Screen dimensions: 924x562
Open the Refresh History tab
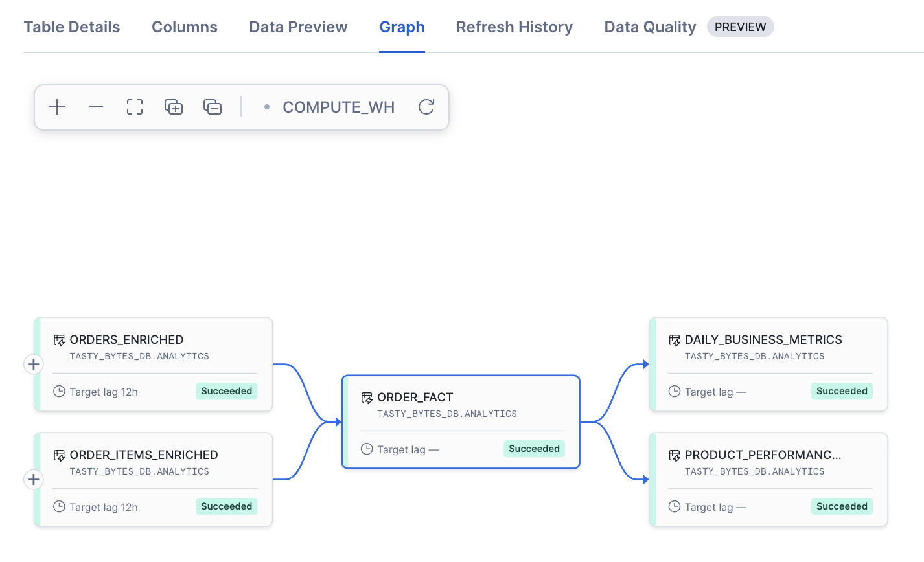click(514, 27)
